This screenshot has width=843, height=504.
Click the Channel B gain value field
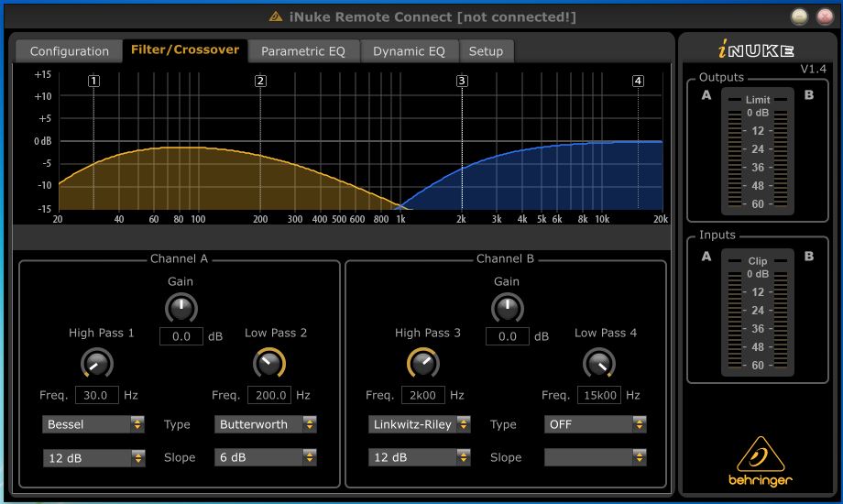[x=508, y=336]
